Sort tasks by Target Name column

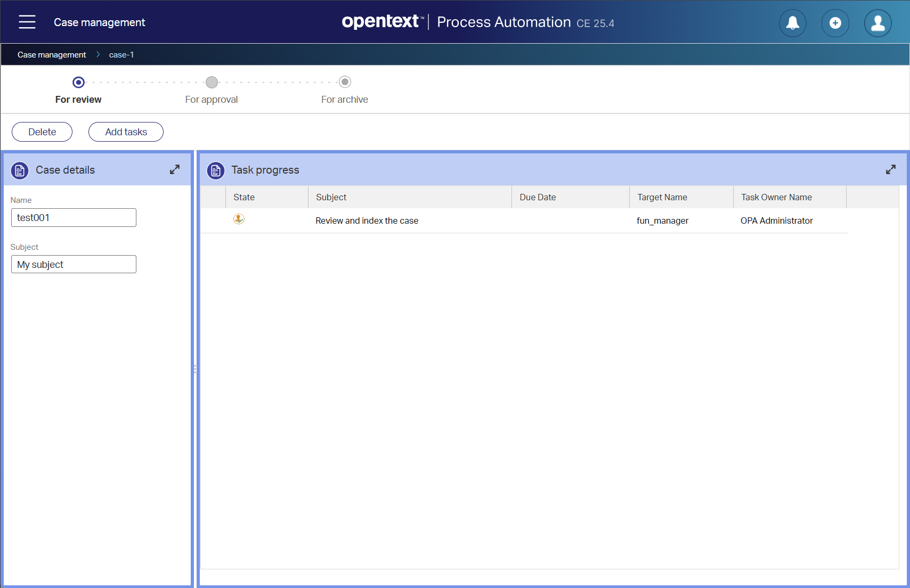pos(662,197)
